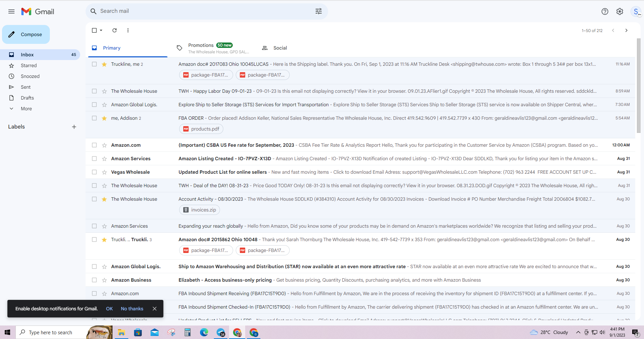Tick checkbox for Amazon.com CSBA email
The height and width of the screenshot is (339, 644).
(94, 145)
